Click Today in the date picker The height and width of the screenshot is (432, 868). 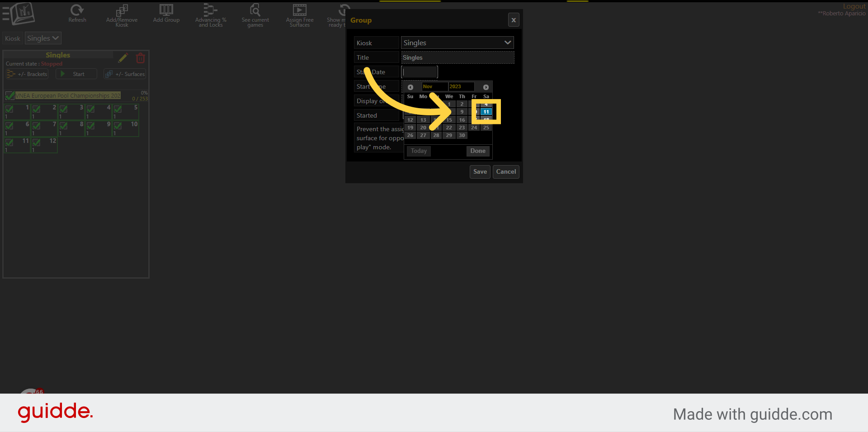click(418, 151)
